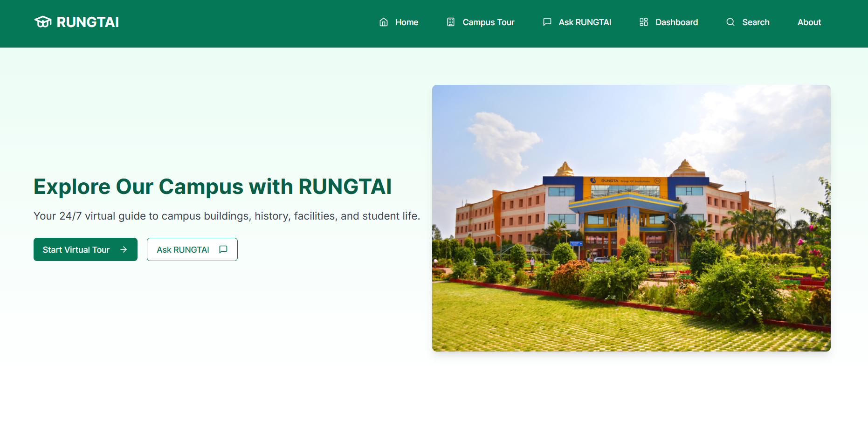This screenshot has width=868, height=421.
Task: Click the Search magnifier icon
Action: 730,22
